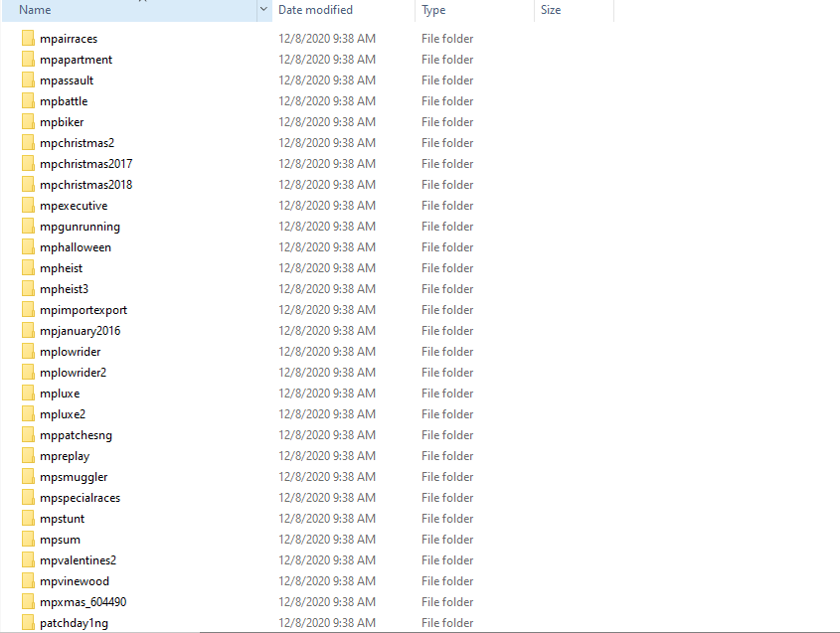Click the mpstunt folder icon
The height and width of the screenshot is (633, 840).
click(x=29, y=519)
